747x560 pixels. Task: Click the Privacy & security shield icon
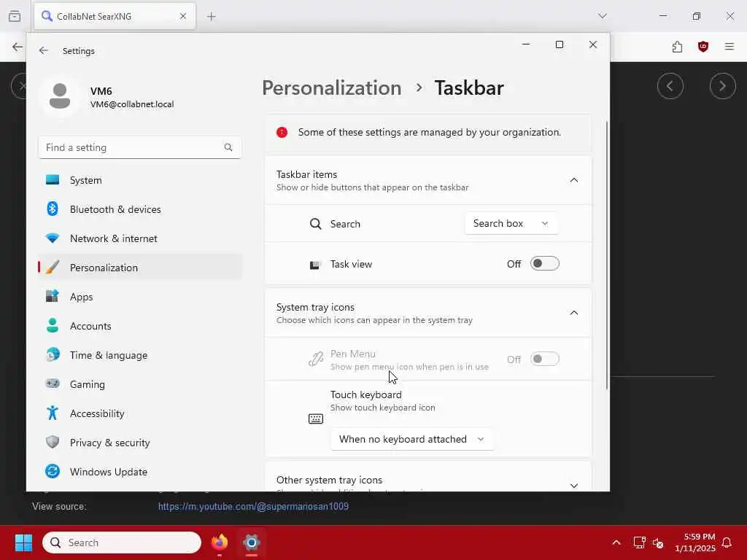pyautogui.click(x=53, y=442)
